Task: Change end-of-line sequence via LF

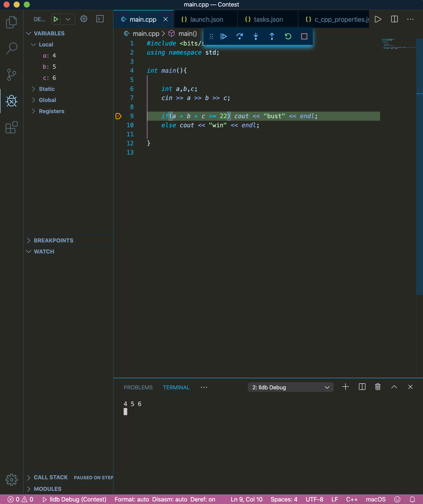Action: (x=335, y=499)
